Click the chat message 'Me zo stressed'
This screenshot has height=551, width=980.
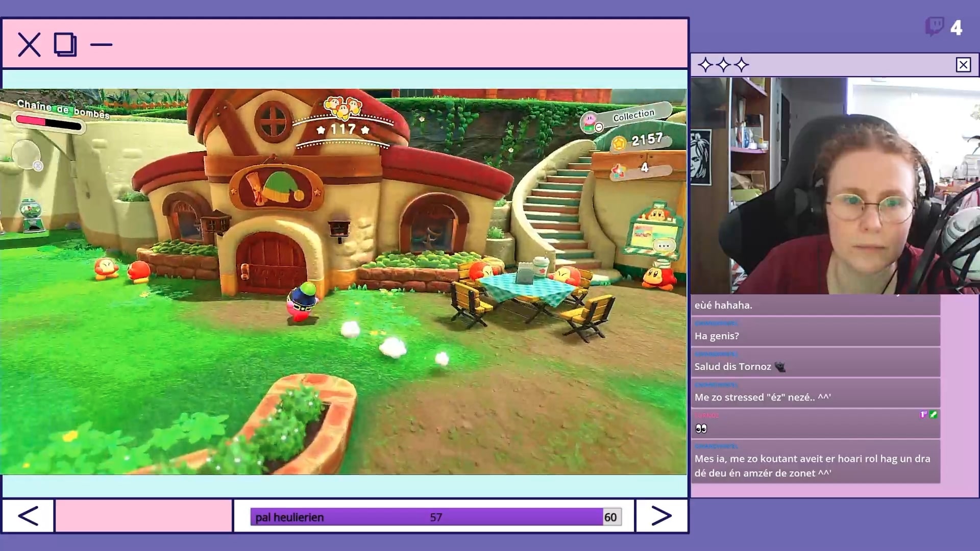click(816, 393)
